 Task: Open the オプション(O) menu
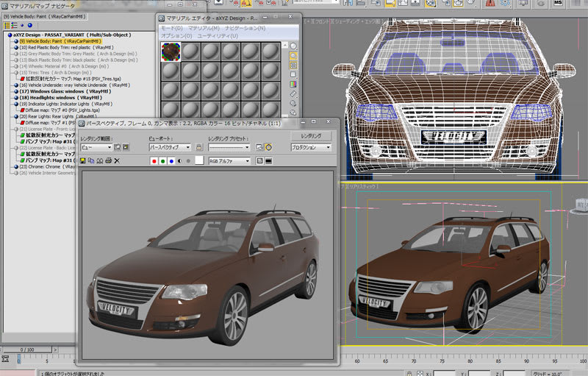tap(176, 35)
